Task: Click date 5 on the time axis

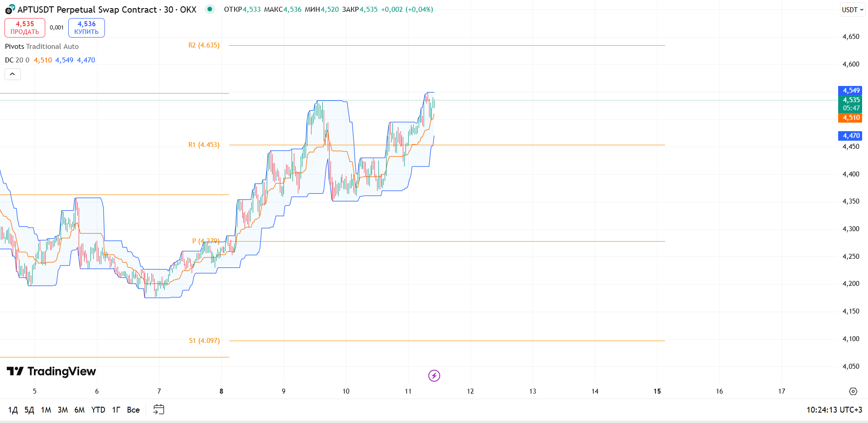Action: tap(35, 391)
